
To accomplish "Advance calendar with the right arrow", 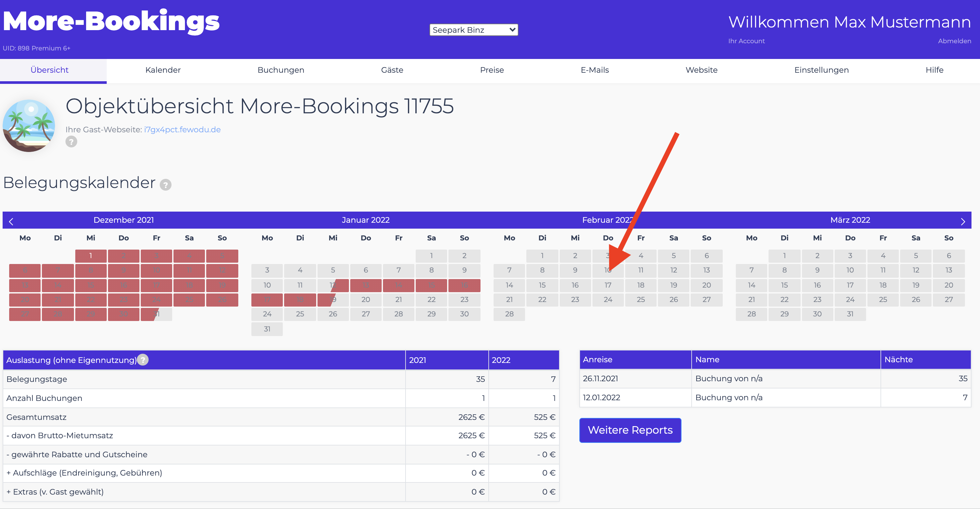I will tap(963, 221).
